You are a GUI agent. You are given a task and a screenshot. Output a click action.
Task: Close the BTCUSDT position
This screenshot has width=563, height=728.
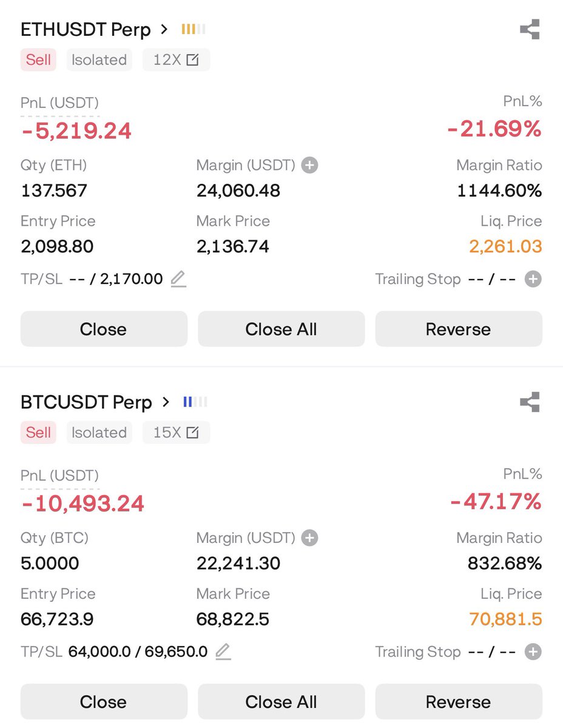[104, 702]
